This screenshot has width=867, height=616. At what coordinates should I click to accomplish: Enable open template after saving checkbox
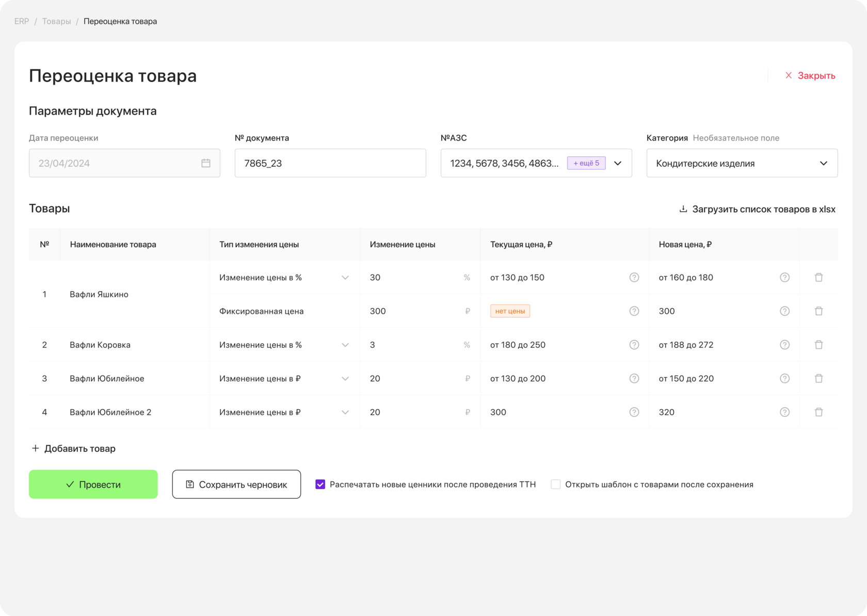coord(556,484)
